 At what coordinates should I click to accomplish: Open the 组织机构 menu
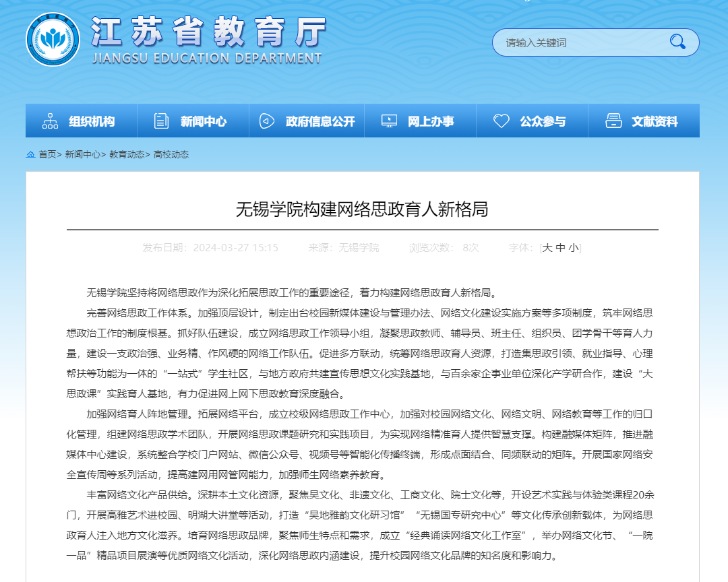click(x=92, y=122)
